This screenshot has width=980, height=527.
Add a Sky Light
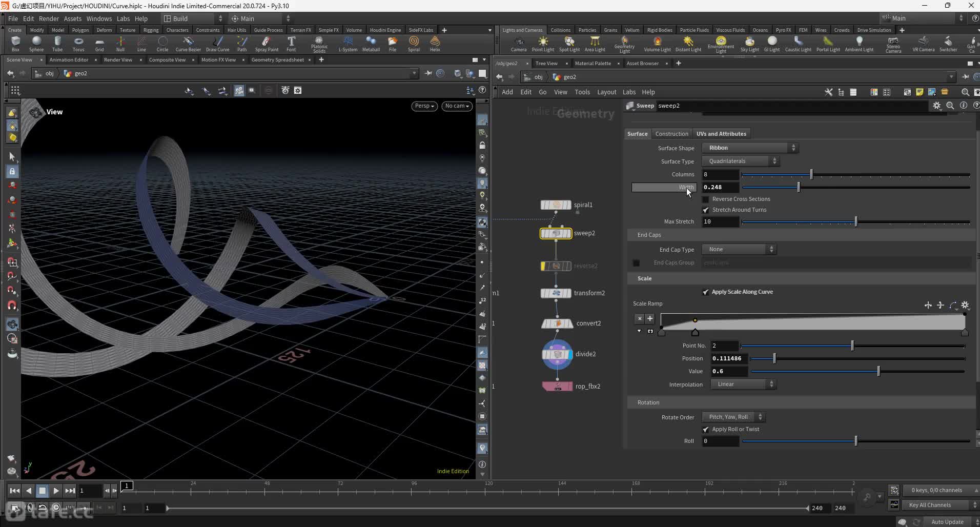(x=749, y=44)
